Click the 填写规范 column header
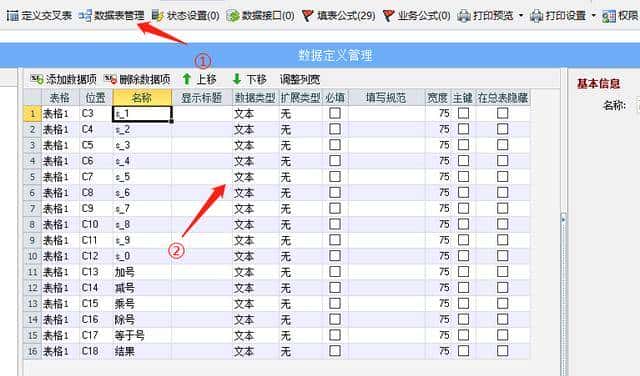The width and height of the screenshot is (640, 376). click(x=386, y=98)
